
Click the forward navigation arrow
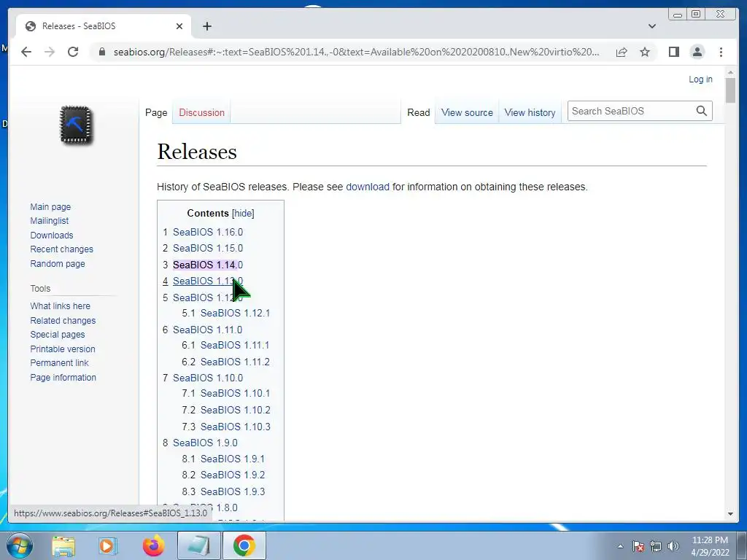50,52
